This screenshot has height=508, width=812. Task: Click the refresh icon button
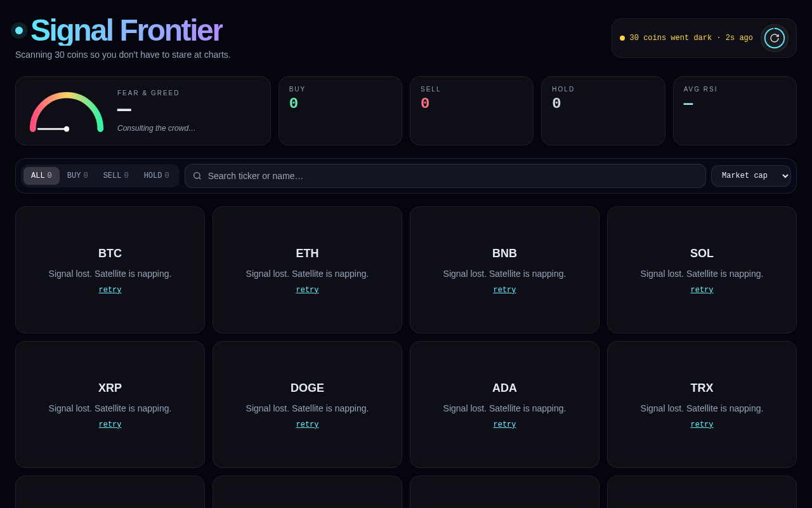775,38
